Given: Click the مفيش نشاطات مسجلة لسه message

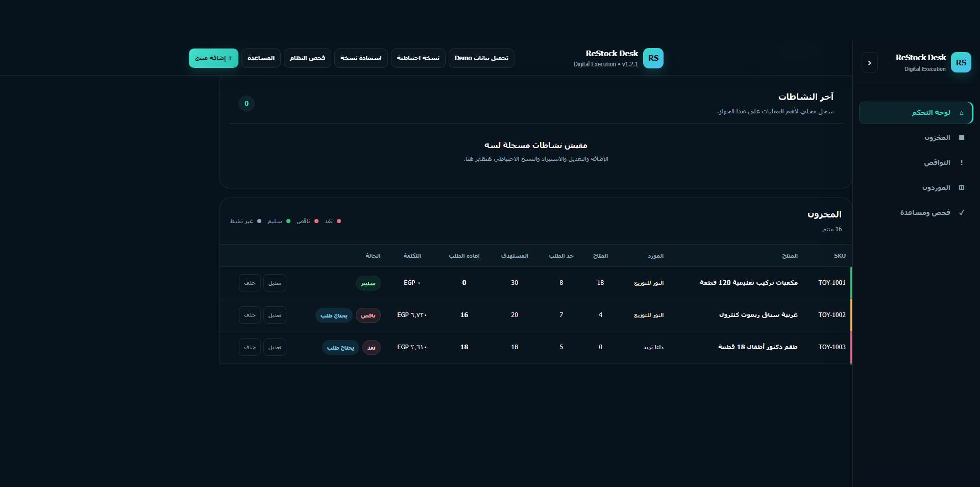Looking at the screenshot, I should coord(536,145).
